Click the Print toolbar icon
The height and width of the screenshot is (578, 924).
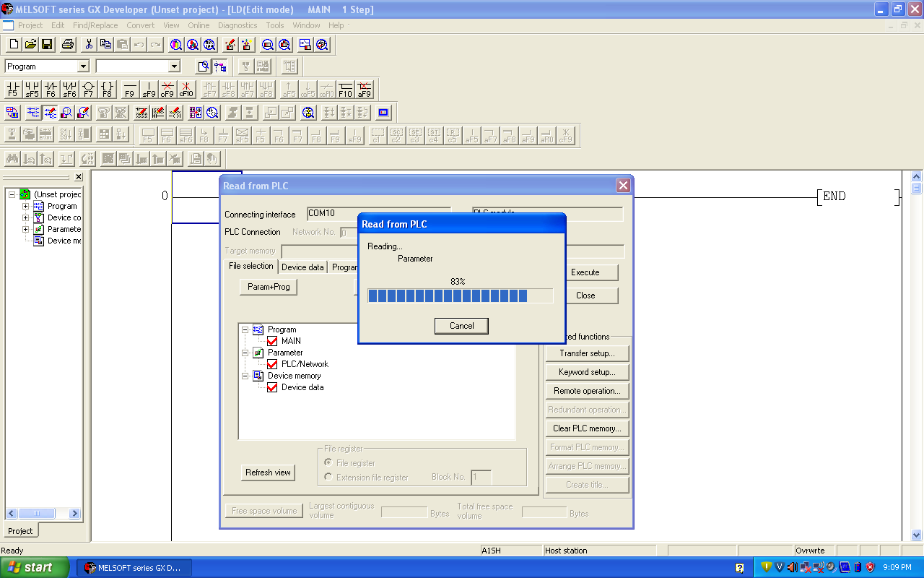click(66, 44)
